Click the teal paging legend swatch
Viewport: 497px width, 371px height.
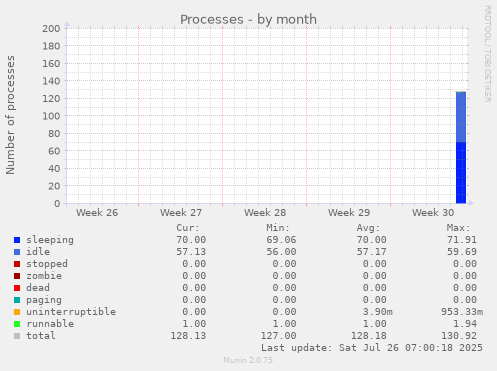17,300
